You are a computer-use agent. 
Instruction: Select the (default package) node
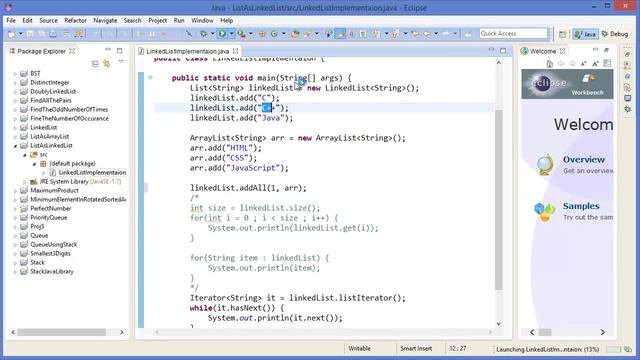click(x=72, y=164)
